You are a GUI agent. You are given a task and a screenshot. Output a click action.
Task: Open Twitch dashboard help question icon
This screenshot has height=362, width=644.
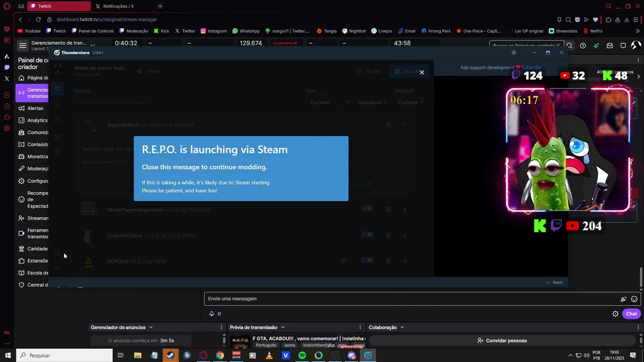coord(583,46)
